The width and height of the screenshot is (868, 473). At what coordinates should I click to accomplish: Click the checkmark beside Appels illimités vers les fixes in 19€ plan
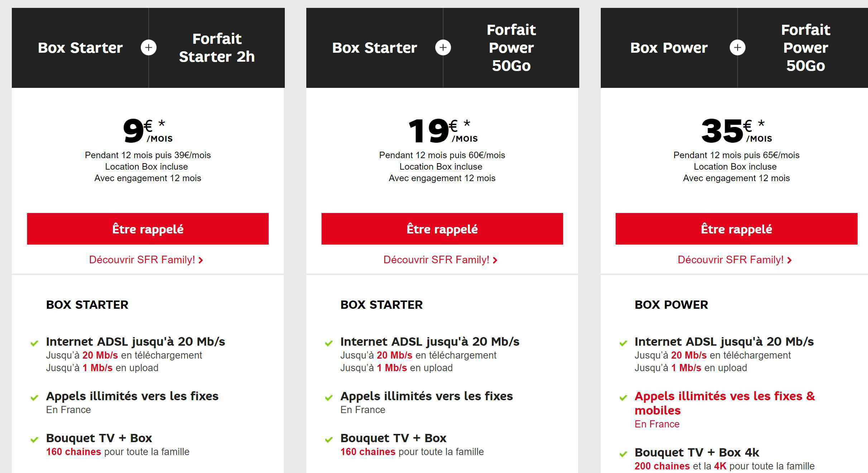[329, 398]
